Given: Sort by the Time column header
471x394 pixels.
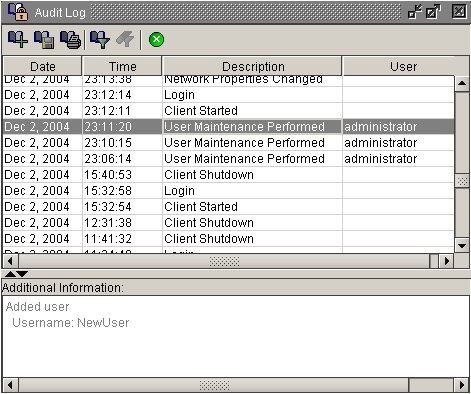Looking at the screenshot, I should pos(122,66).
